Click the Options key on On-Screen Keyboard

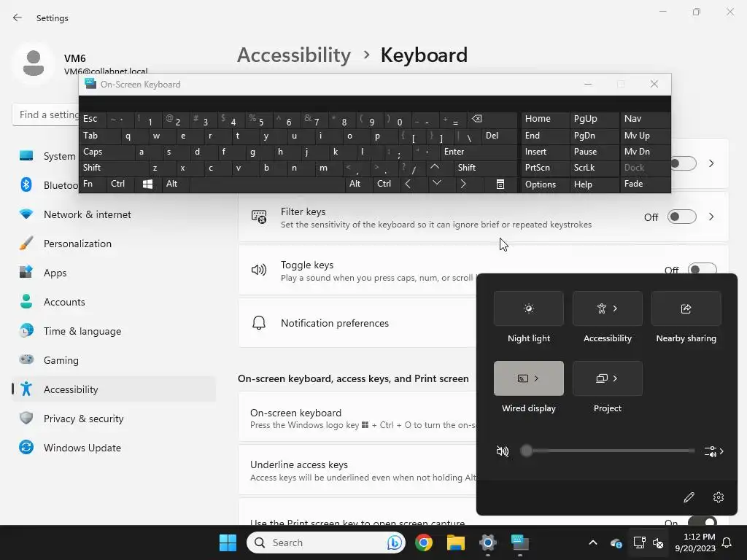pos(544,184)
